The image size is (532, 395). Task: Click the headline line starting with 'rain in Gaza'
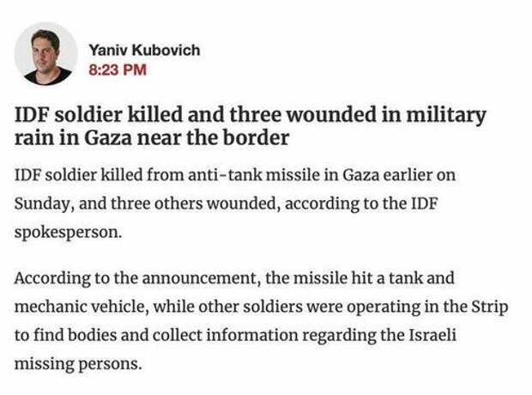(x=151, y=137)
